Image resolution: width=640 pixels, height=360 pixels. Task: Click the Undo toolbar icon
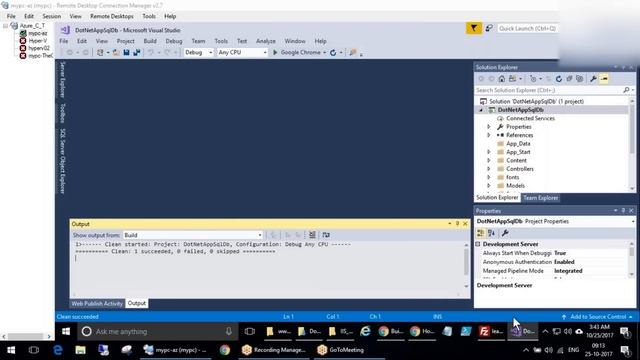point(151,53)
